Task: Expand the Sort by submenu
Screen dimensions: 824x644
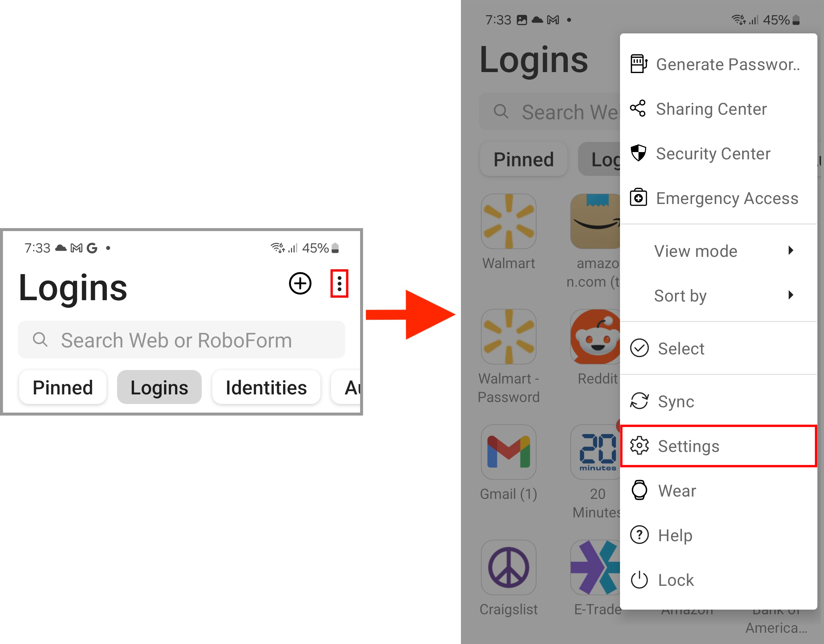Action: [718, 296]
